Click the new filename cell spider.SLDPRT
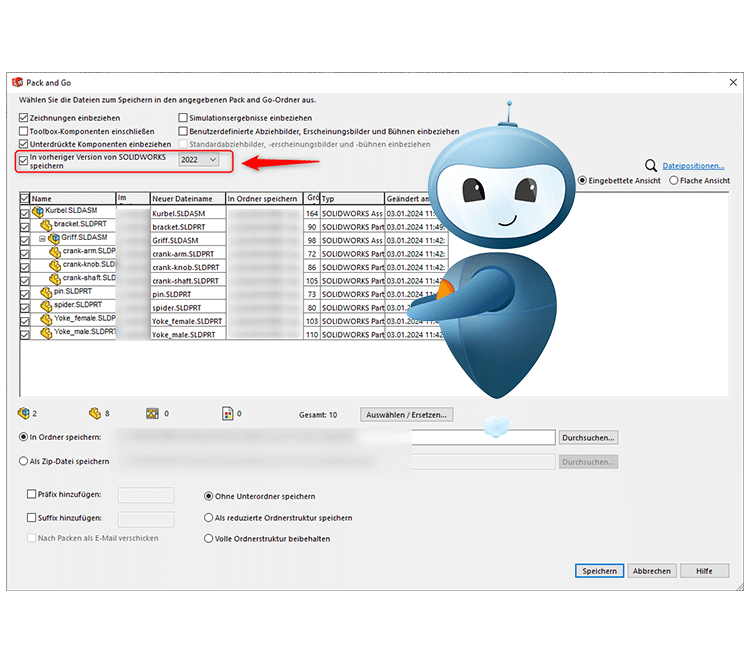The image size is (751, 663). click(188, 308)
